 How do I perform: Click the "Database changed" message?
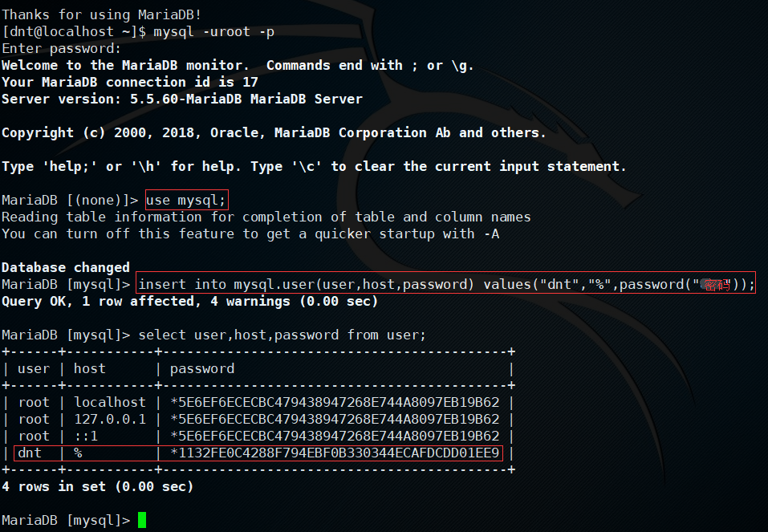tap(66, 267)
